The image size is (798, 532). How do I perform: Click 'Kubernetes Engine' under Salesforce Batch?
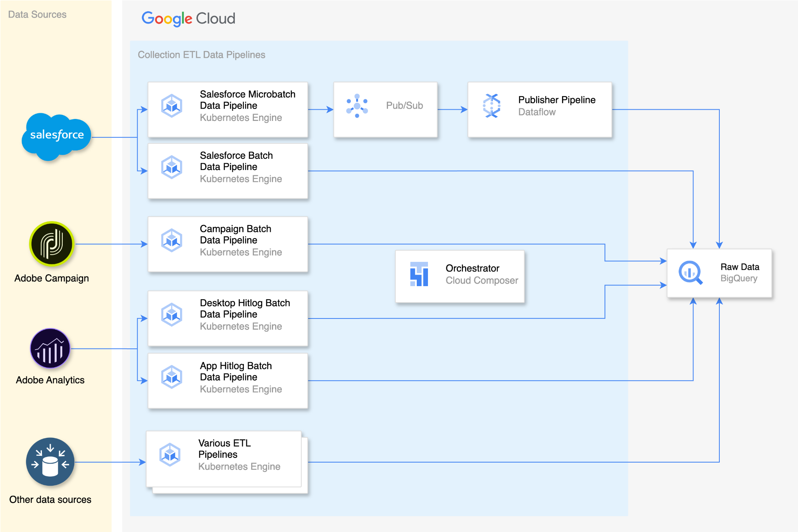241,179
